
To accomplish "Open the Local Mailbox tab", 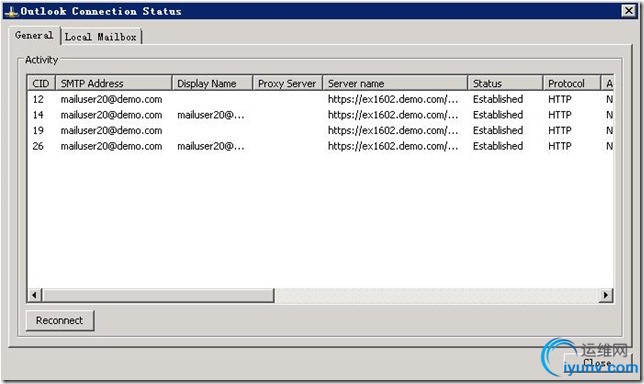I will click(x=101, y=37).
